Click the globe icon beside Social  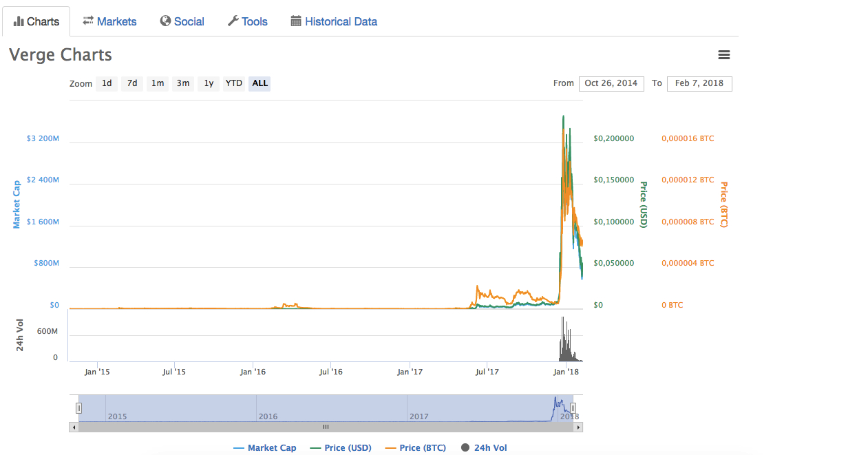[165, 21]
